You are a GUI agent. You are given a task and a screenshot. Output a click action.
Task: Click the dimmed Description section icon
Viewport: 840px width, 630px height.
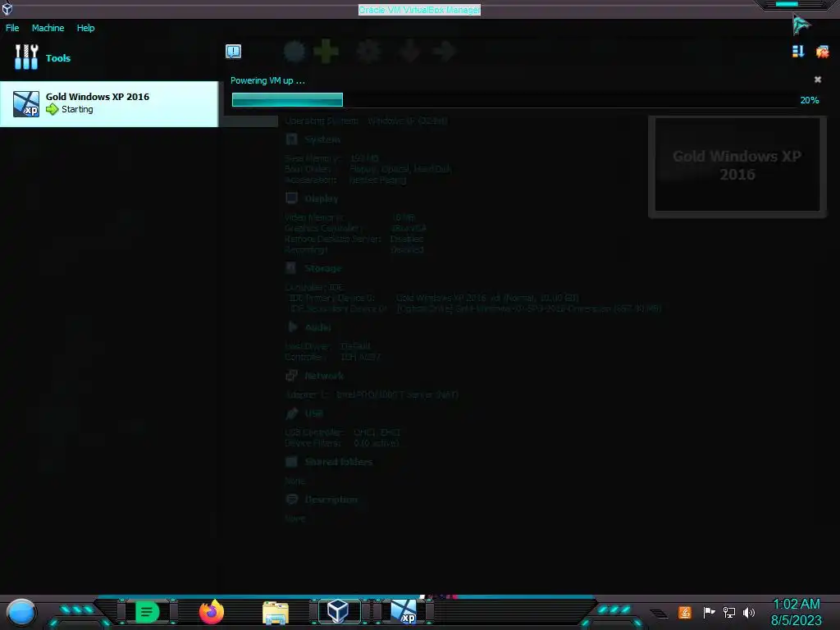(291, 500)
